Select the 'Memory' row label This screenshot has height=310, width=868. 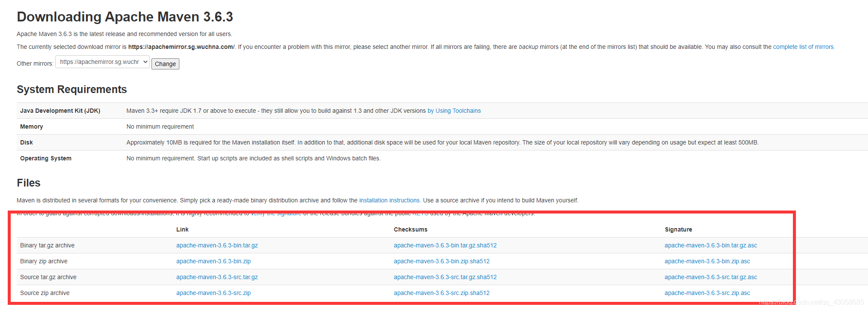[31, 126]
